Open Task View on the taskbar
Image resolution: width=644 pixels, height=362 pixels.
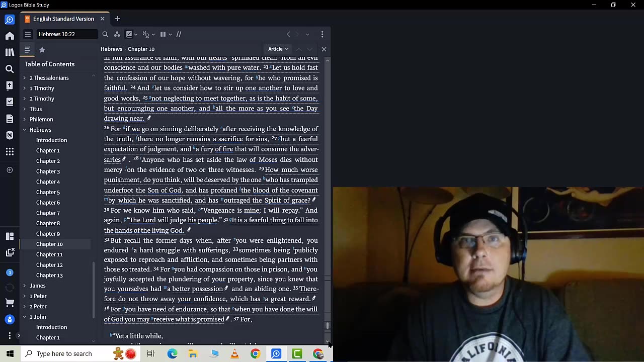tap(151, 353)
